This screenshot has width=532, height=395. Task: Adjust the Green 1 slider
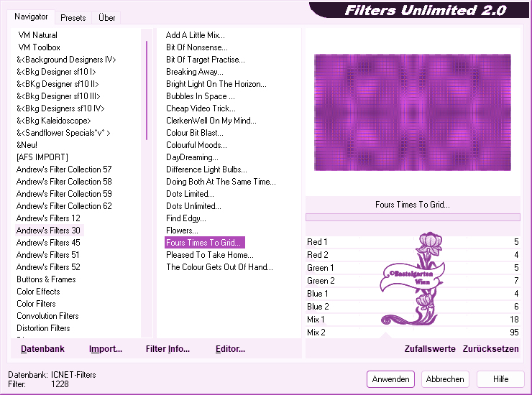[x=413, y=268]
